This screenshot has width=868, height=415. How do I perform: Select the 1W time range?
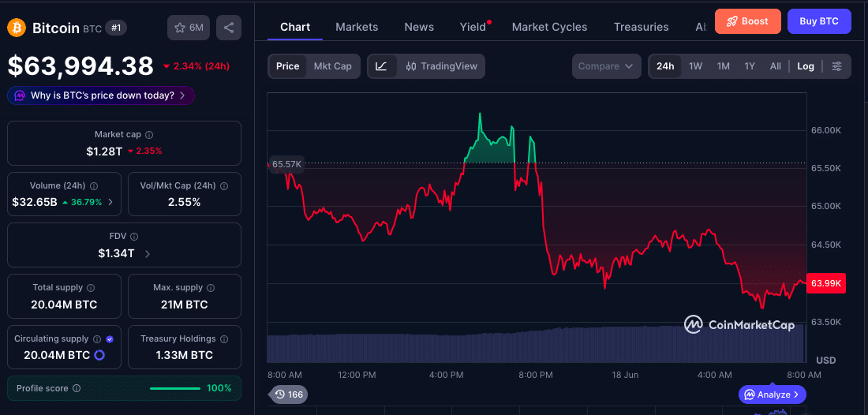(695, 66)
